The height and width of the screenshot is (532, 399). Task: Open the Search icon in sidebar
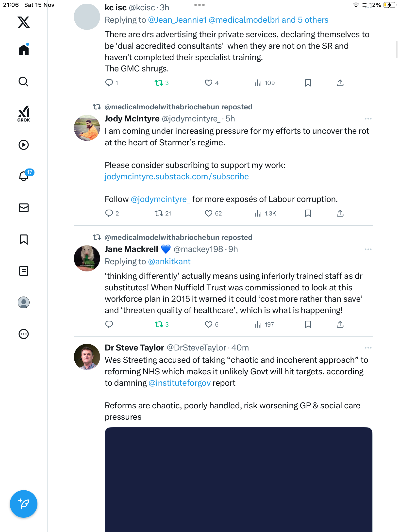coord(24,82)
